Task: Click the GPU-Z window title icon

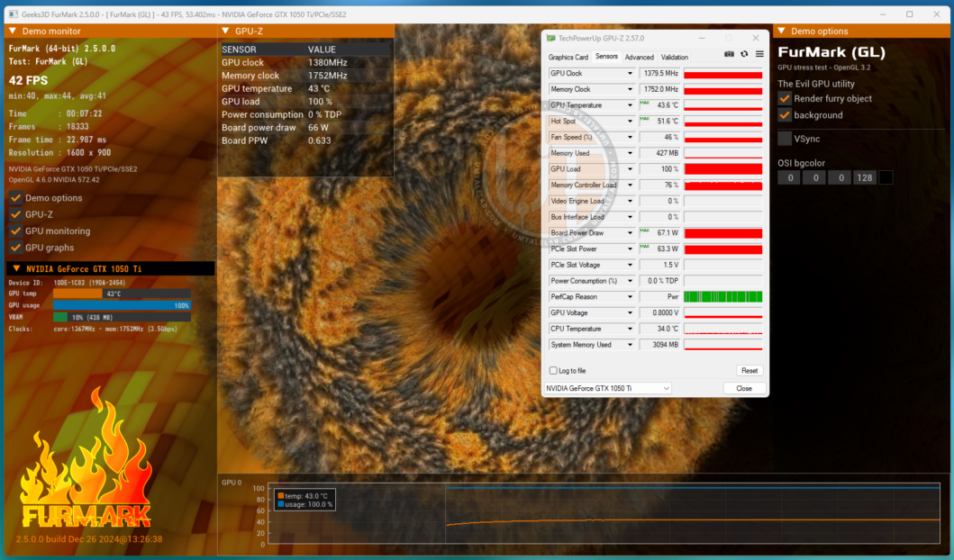Action: click(x=551, y=39)
